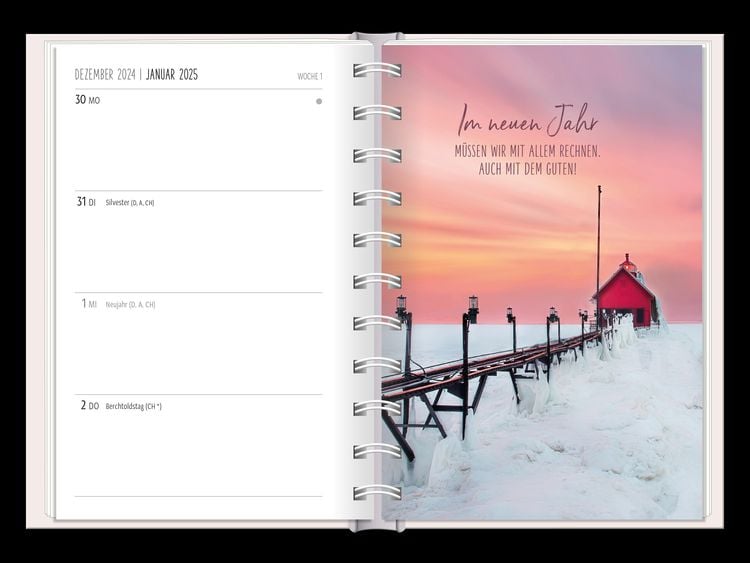Click the empty note area under 2 DO
Viewport: 750px width, 563px height.
(198, 455)
